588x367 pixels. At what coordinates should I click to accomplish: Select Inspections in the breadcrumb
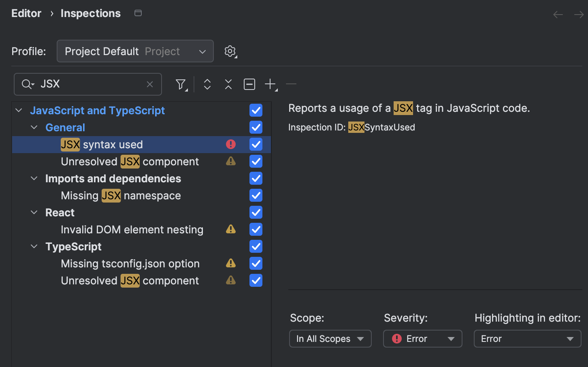90,13
